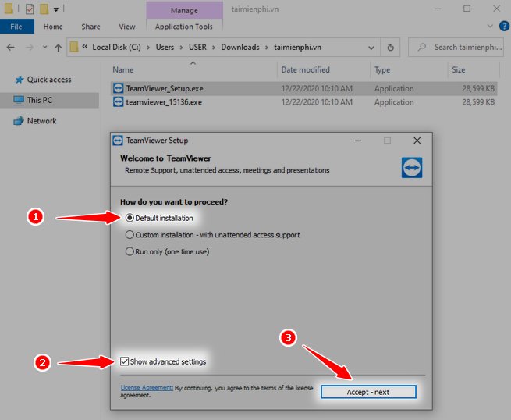Click Application type of teamviewer_15136.exe
Viewport: 511px width, 420px height.
click(394, 102)
